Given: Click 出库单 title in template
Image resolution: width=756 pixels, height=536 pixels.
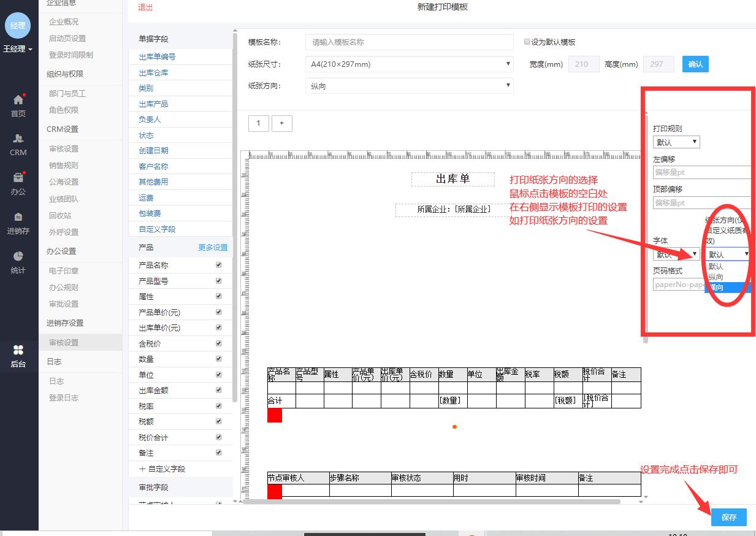Looking at the screenshot, I should click(453, 178).
